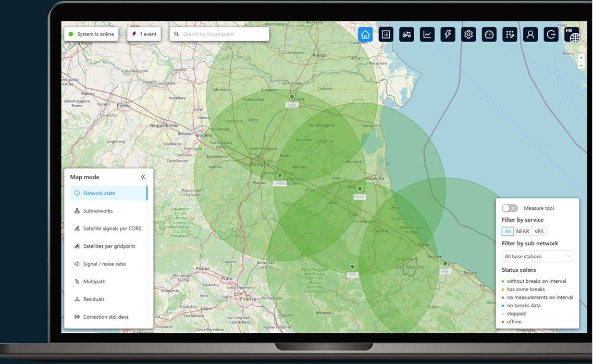Focus the Search by mountpoint field
The height and width of the screenshot is (364, 593).
(219, 34)
